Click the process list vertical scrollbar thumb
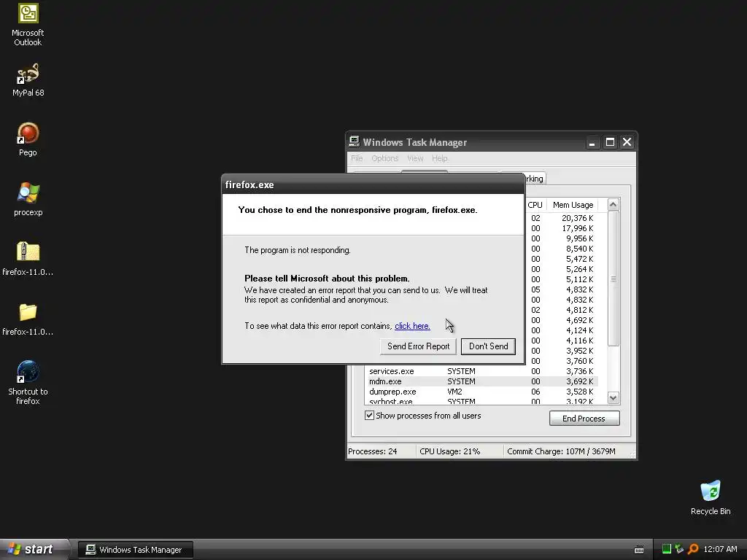This screenshot has height=560, width=747. click(613, 279)
